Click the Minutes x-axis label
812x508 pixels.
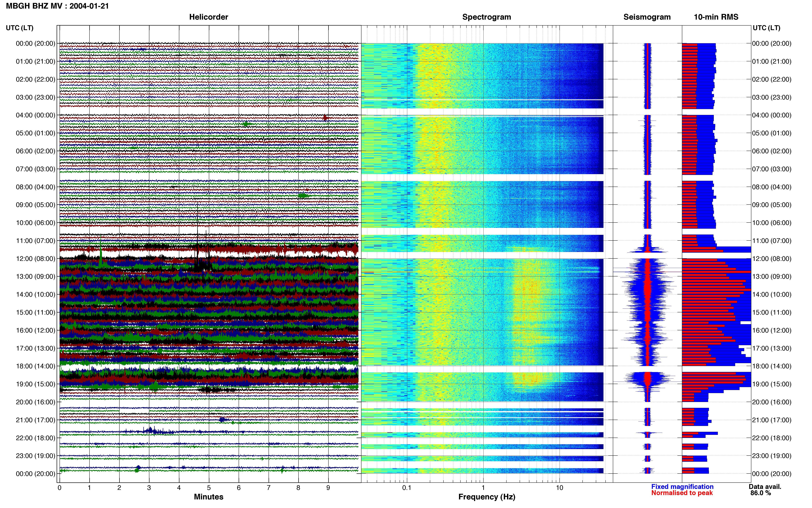[x=209, y=497]
